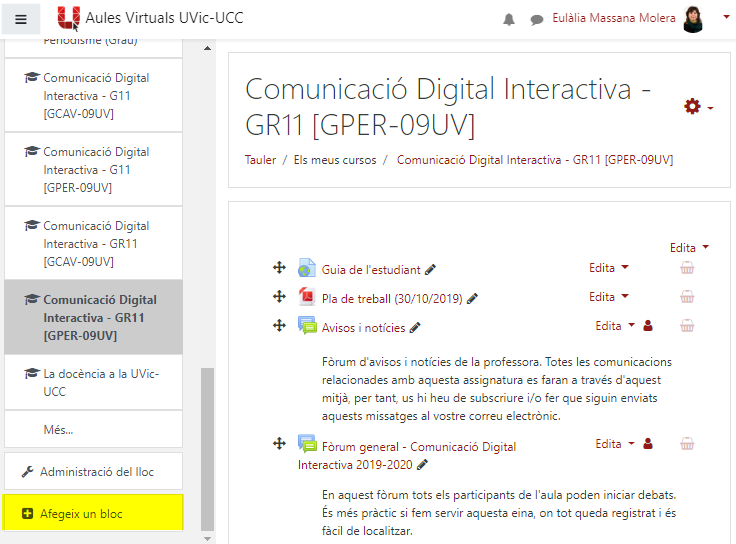Toggle the selection box for Guia de l'estudiant
Image resolution: width=736 pixels, height=544 pixels.
pos(687,268)
